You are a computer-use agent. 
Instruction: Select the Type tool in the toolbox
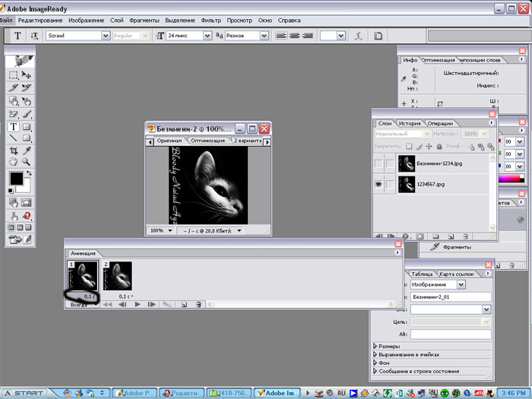13,127
